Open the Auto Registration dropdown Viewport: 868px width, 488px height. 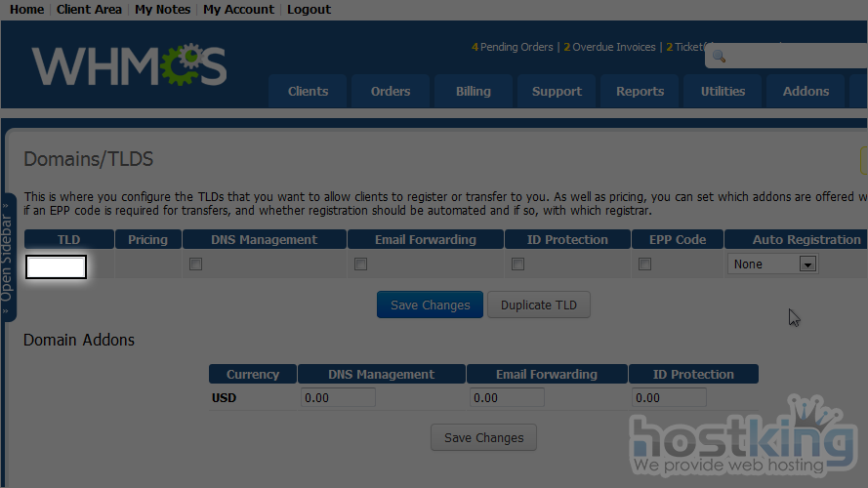tap(771, 264)
